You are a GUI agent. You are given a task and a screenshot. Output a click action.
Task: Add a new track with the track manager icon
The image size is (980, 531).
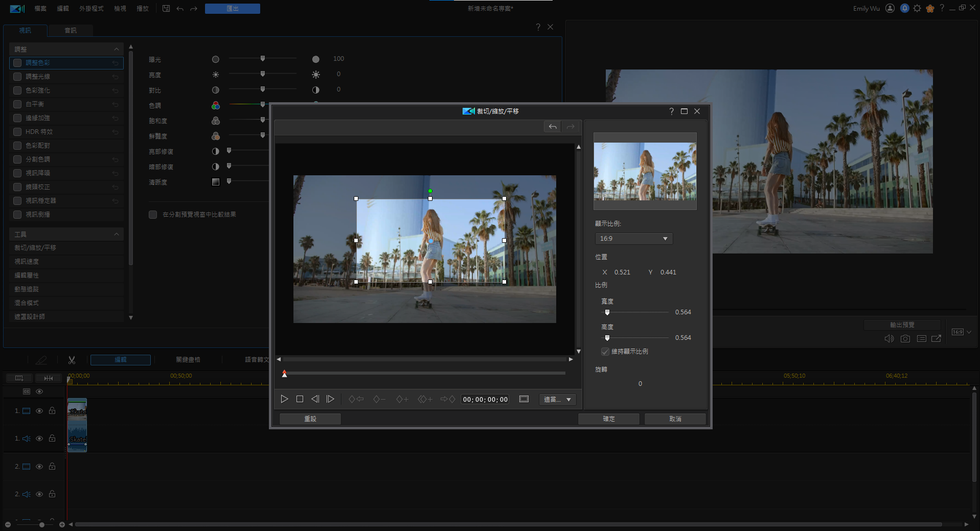click(x=19, y=378)
